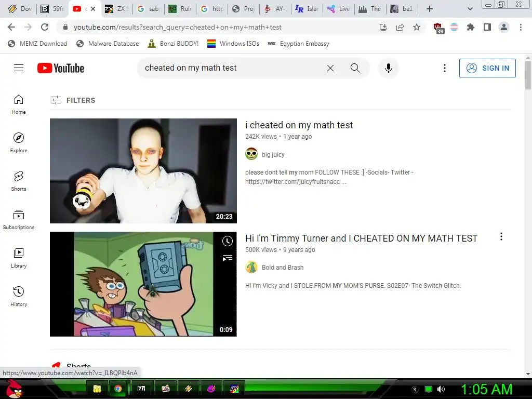Viewport: 532px width, 399px height.
Task: Switch to the 'Dow' browser tab
Action: pyautogui.click(x=20, y=9)
